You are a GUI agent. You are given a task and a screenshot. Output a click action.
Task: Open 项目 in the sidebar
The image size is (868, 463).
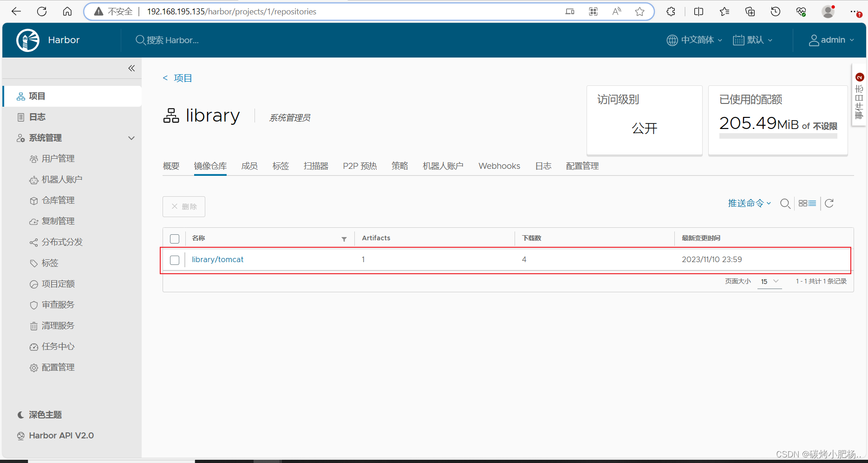72,96
